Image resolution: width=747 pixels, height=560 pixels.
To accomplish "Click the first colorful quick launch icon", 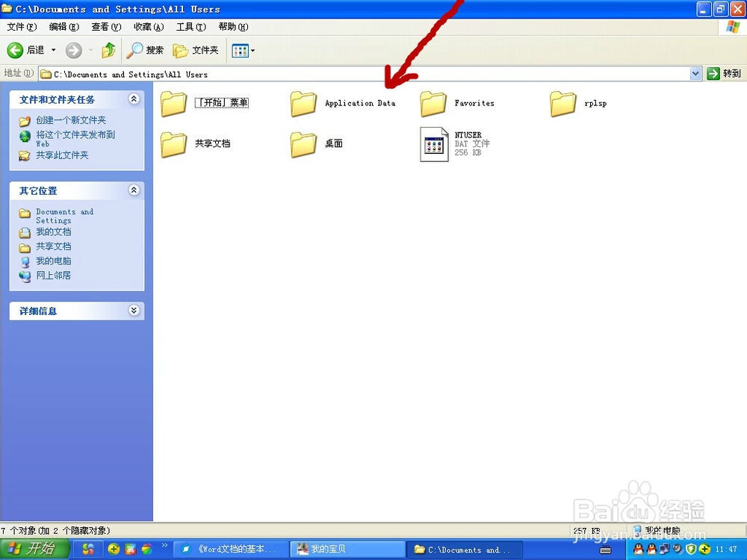I will pos(88,550).
